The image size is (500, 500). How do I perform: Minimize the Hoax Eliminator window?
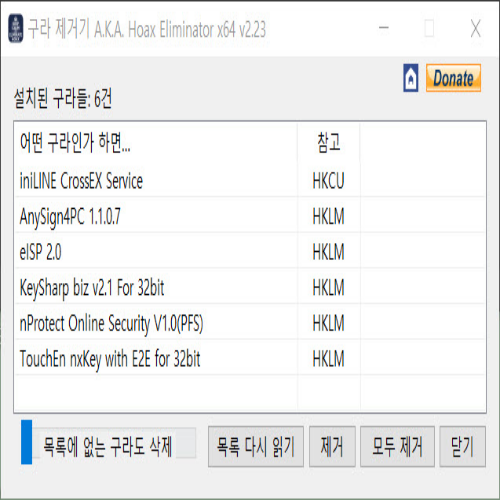[384, 28]
